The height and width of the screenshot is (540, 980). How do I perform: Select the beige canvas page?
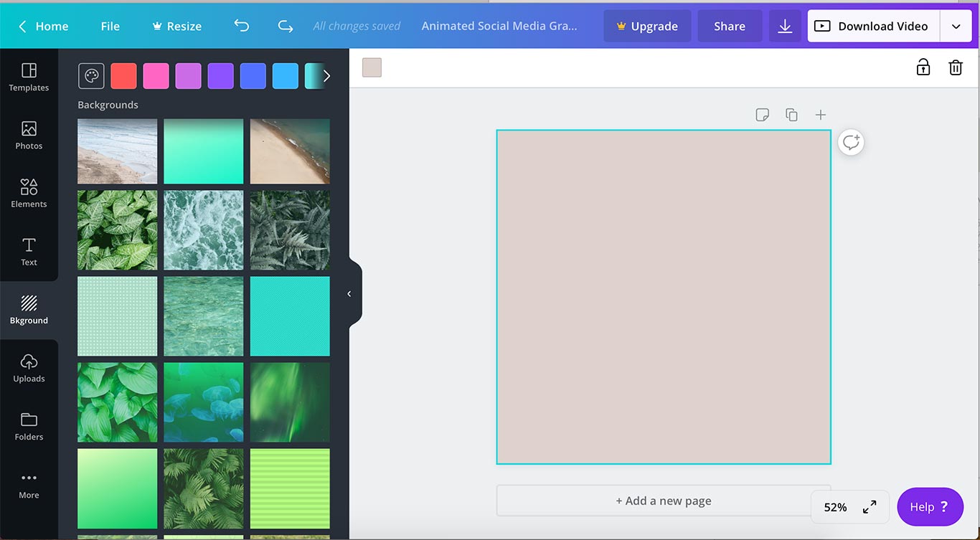pyautogui.click(x=664, y=297)
